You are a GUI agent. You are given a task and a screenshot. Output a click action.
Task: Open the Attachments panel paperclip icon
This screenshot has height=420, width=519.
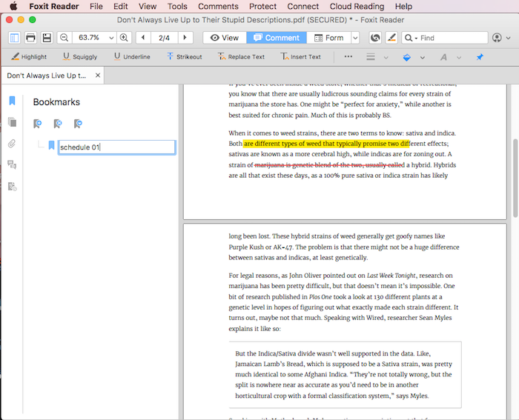[12, 144]
